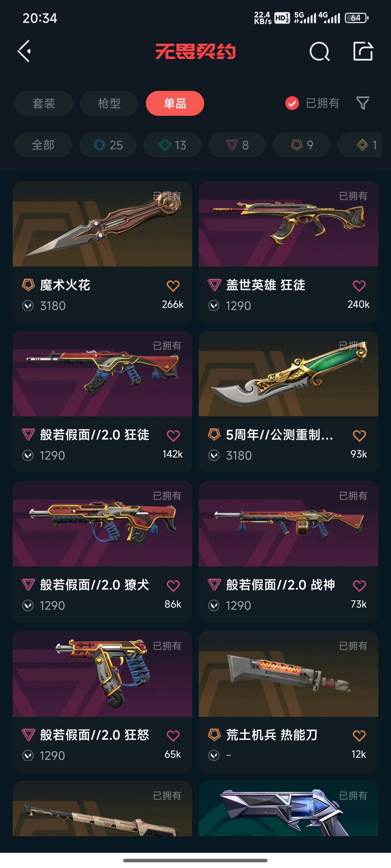Select the 单品 tab
This screenshot has width=391, height=868.
(175, 103)
